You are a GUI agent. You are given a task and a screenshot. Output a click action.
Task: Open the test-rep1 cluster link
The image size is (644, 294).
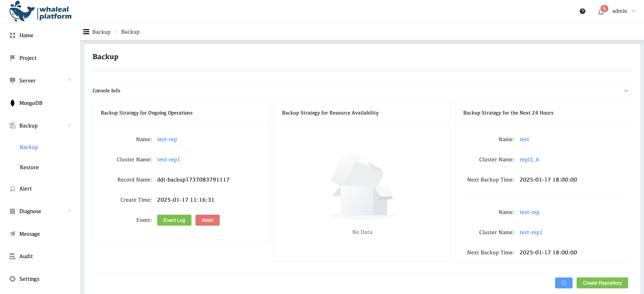click(x=168, y=159)
